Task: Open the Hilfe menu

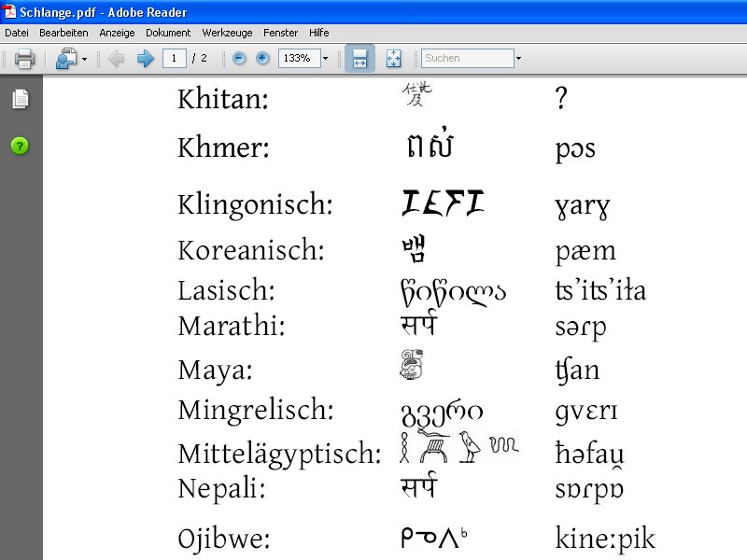Action: click(x=318, y=33)
